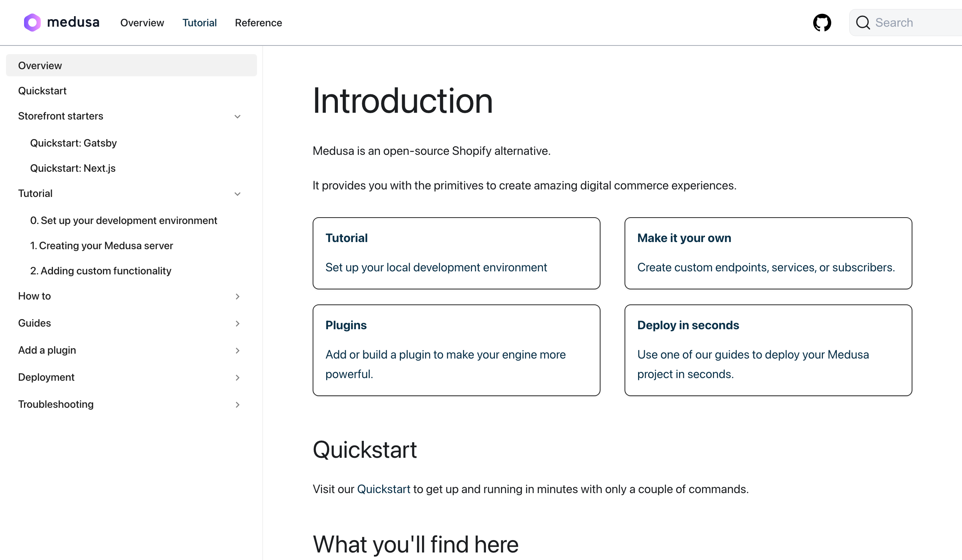Image resolution: width=962 pixels, height=560 pixels.
Task: Open the Reference tab in navbar
Action: [x=259, y=23]
